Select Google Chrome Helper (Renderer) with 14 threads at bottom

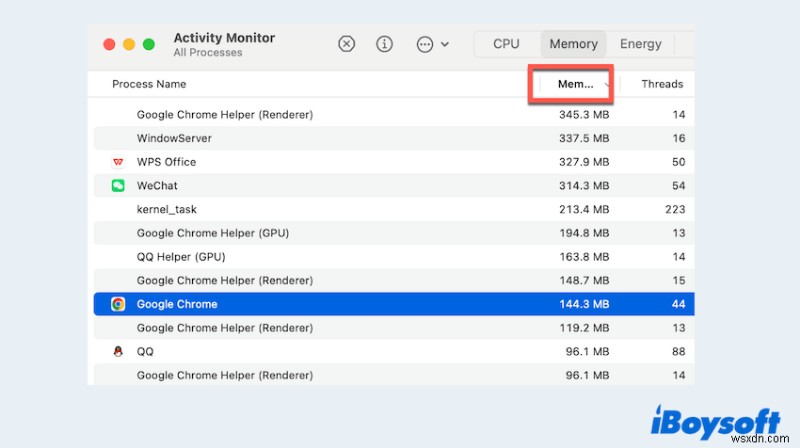(394, 375)
